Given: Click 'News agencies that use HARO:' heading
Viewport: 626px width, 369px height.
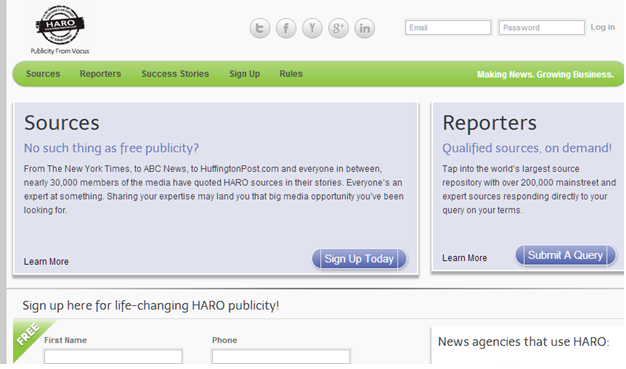Looking at the screenshot, I should [523, 342].
